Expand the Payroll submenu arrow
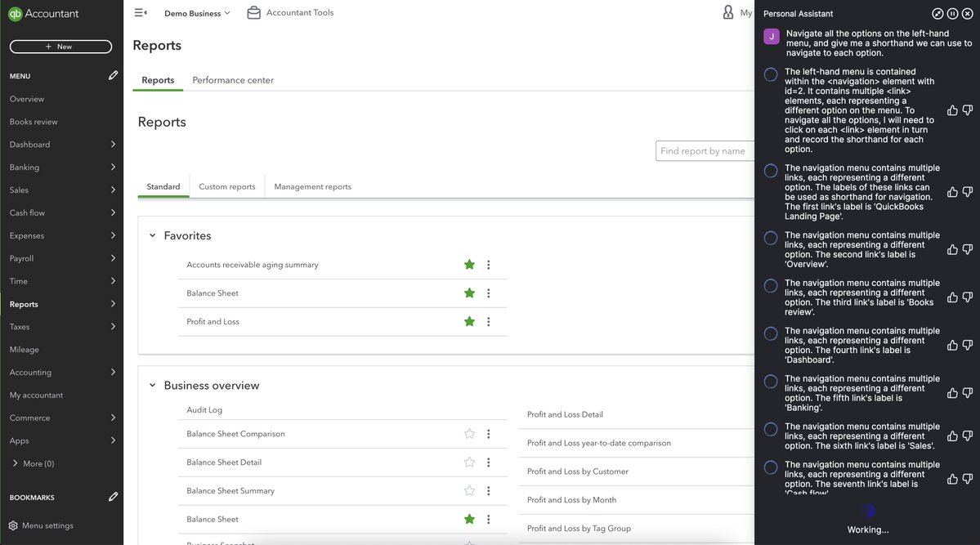The image size is (980, 545). tap(113, 258)
